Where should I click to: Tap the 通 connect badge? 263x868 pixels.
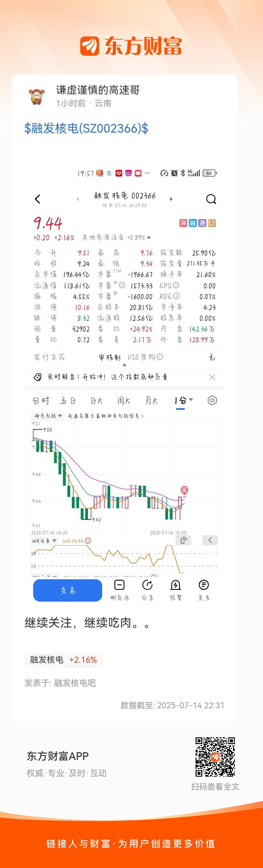pyautogui.click(x=202, y=223)
